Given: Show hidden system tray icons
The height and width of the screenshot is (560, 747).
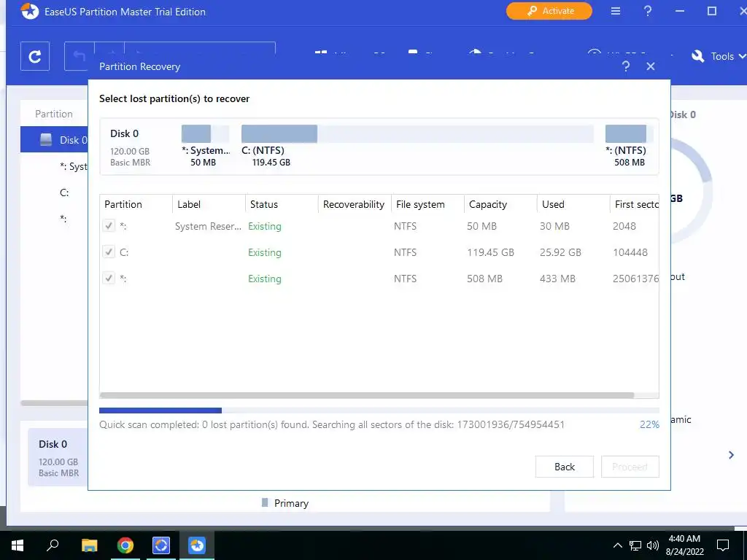Looking at the screenshot, I should point(617,545).
